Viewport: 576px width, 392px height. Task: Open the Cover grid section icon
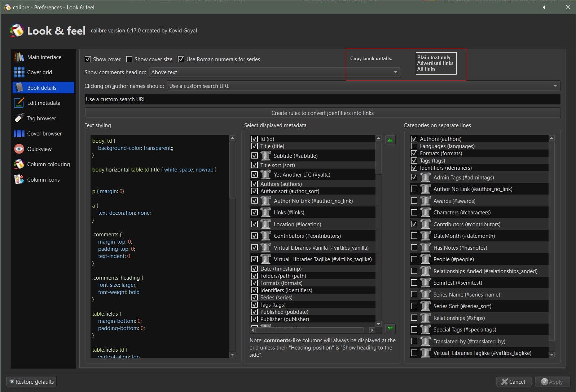pos(19,72)
